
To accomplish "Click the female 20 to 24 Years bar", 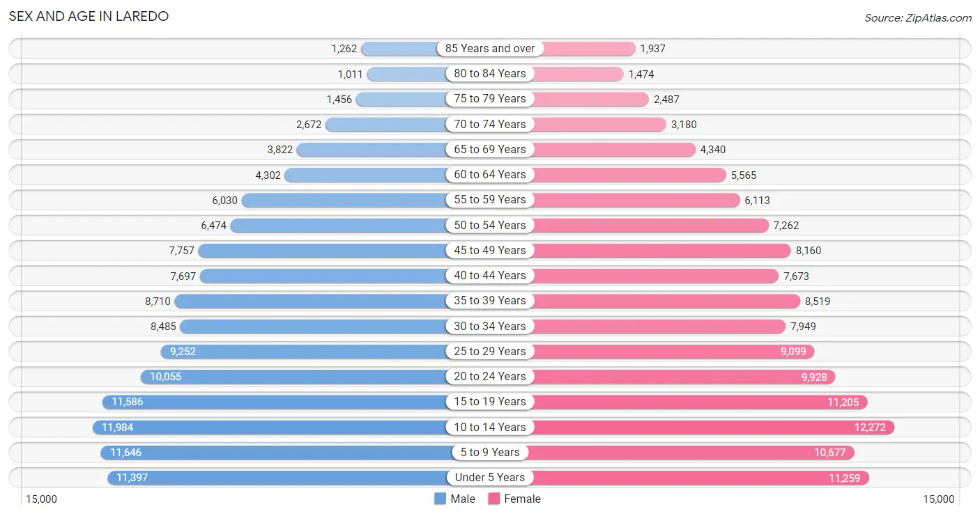I will [662, 377].
